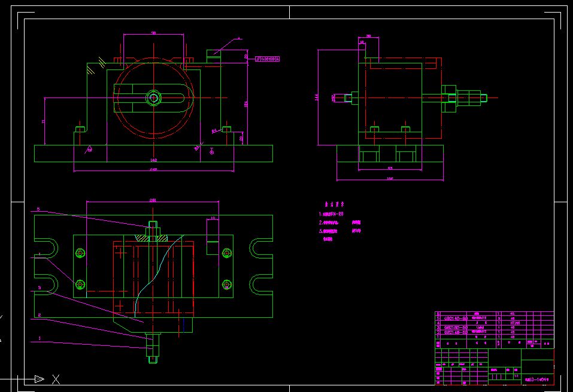Viewport: 573px width, 392px height.
Task: Click the technical requirements heading text
Action: tap(334, 204)
